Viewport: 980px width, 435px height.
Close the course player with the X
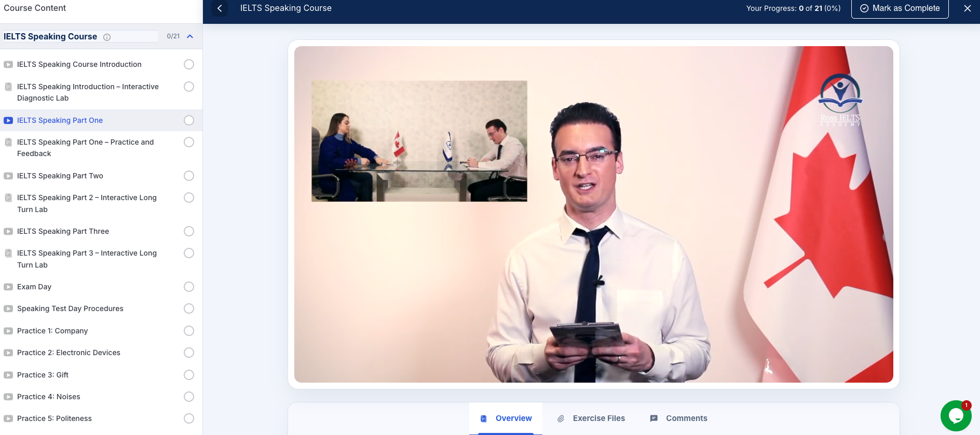tap(968, 8)
